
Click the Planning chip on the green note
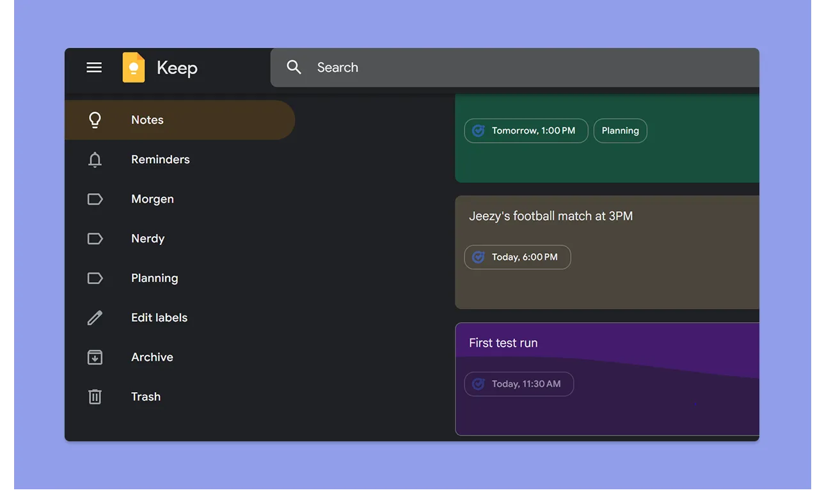[620, 130]
